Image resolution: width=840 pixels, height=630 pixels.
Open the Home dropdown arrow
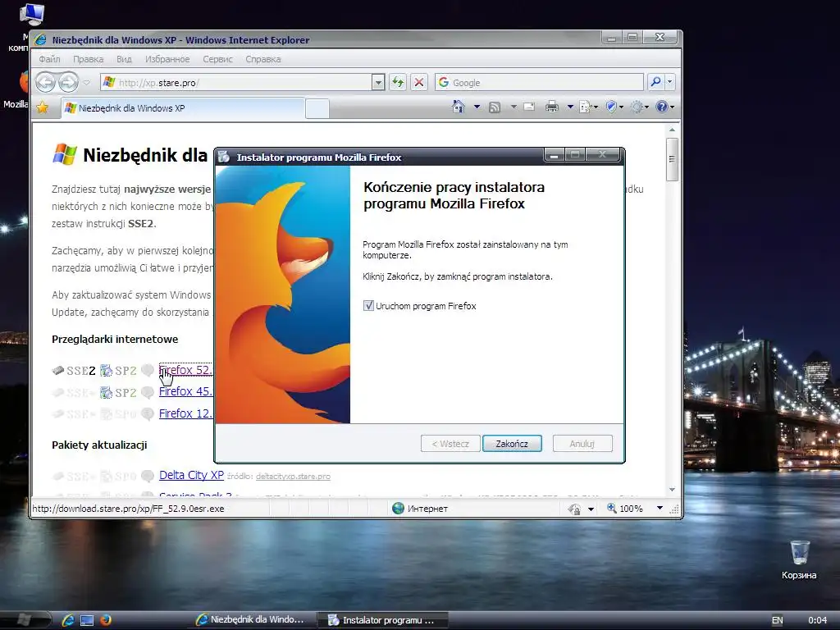(x=477, y=107)
